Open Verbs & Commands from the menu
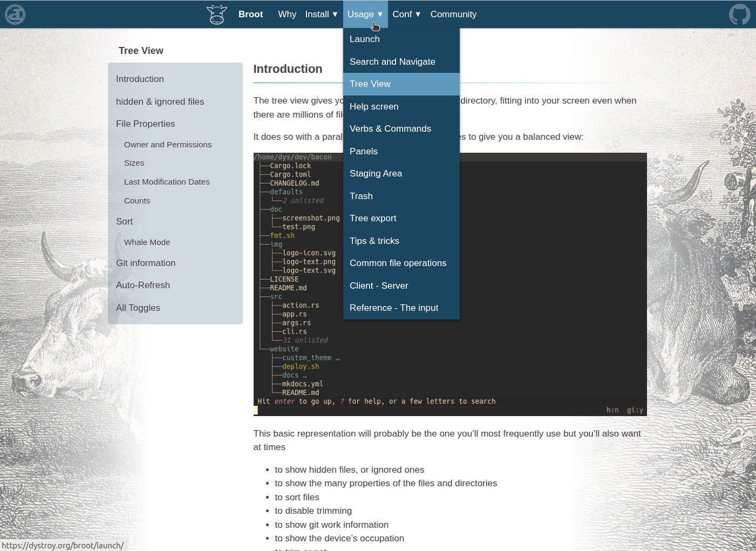This screenshot has height=551, width=756. [390, 128]
